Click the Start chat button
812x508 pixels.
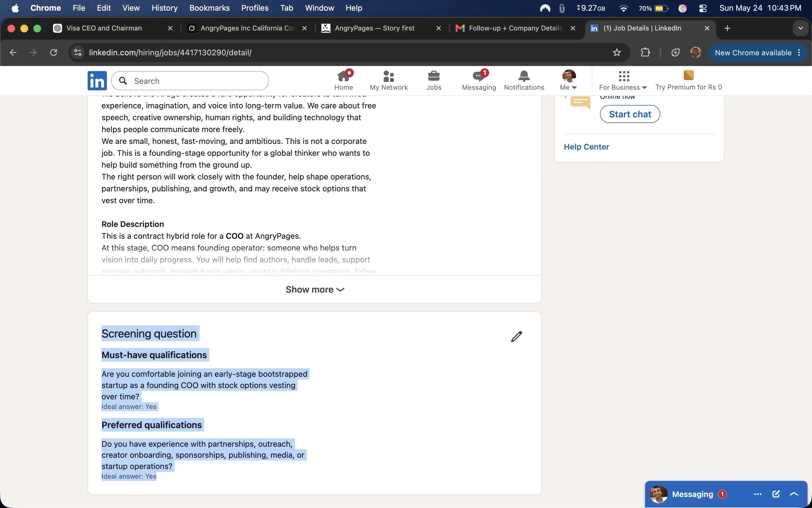[x=630, y=114]
